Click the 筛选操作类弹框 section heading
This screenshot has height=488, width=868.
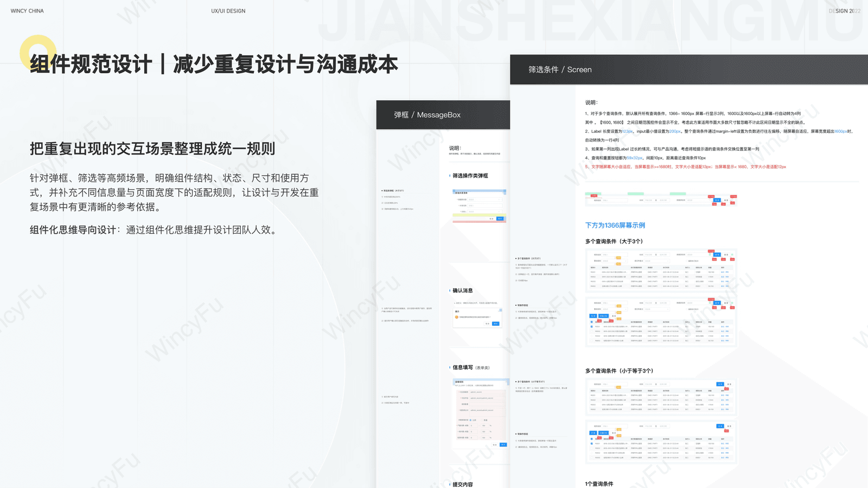(470, 176)
